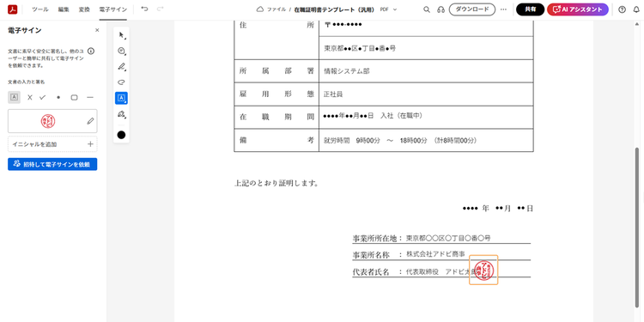Image resolution: width=644 pixels, height=322 pixels.
Task: Open the 変換 menu
Action: pos(84,9)
